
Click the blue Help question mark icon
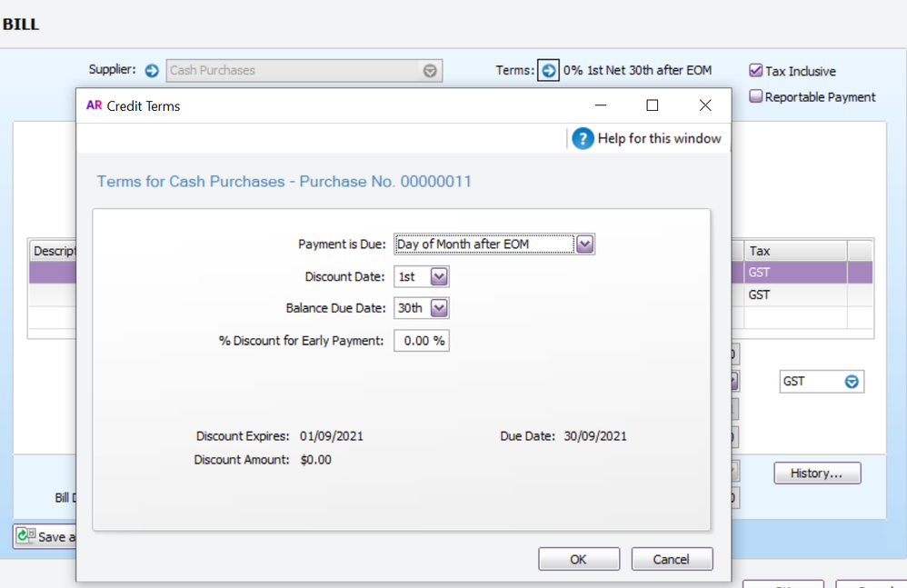click(x=583, y=138)
